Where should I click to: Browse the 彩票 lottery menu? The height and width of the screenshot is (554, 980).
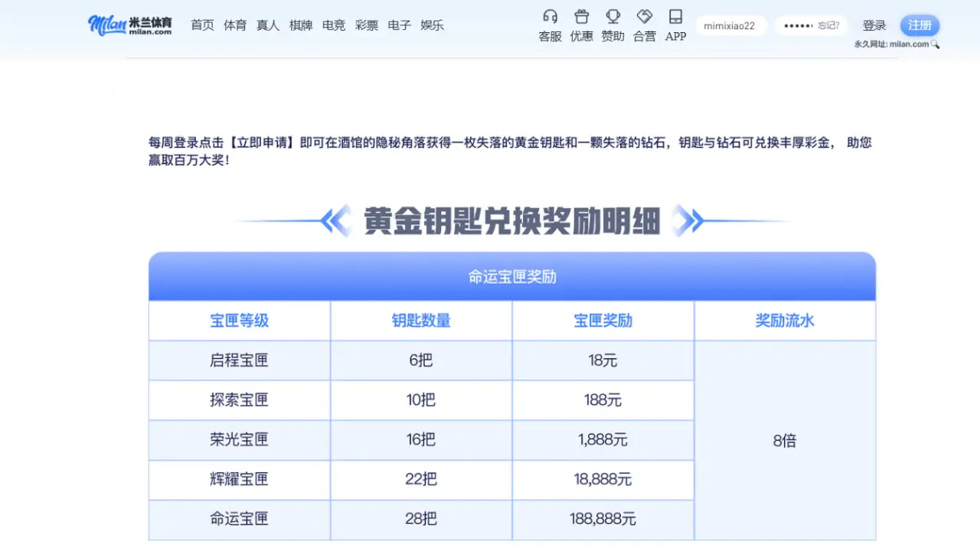click(x=366, y=24)
